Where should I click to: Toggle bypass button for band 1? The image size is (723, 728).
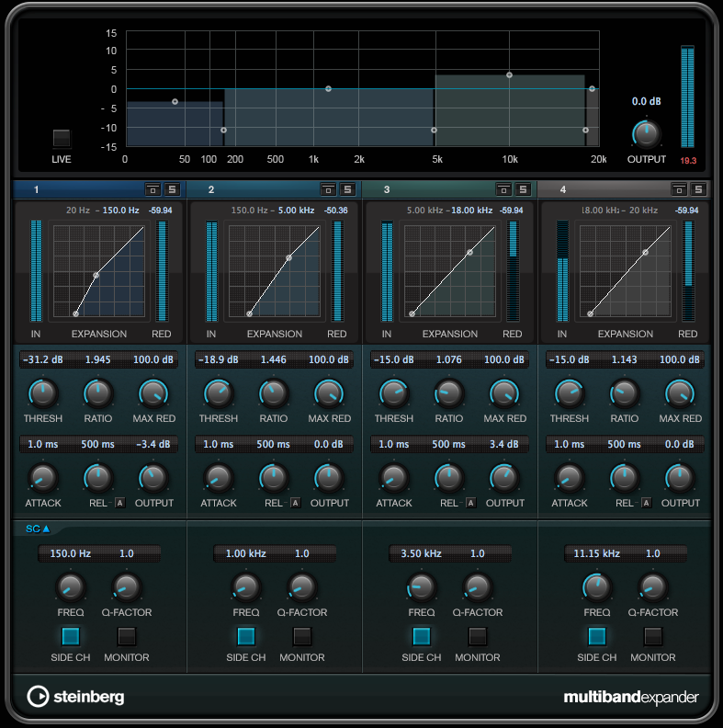(x=153, y=189)
